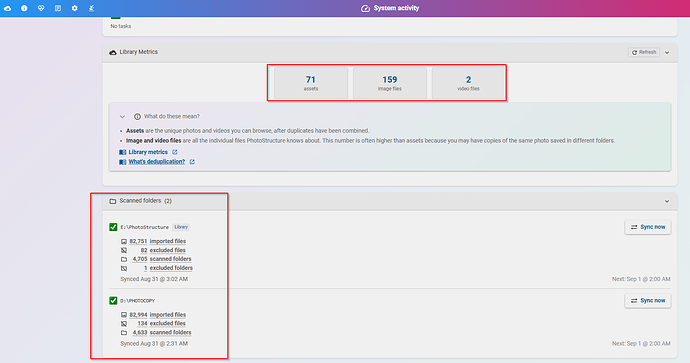The image size is (690, 363).
Task: Open the PhotoStructure cloud home icon
Action: pos(7,8)
